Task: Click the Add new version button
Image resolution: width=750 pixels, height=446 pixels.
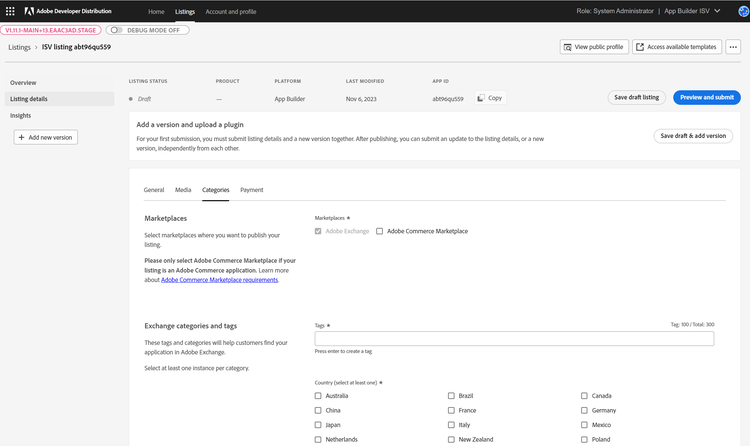Action: [45, 137]
